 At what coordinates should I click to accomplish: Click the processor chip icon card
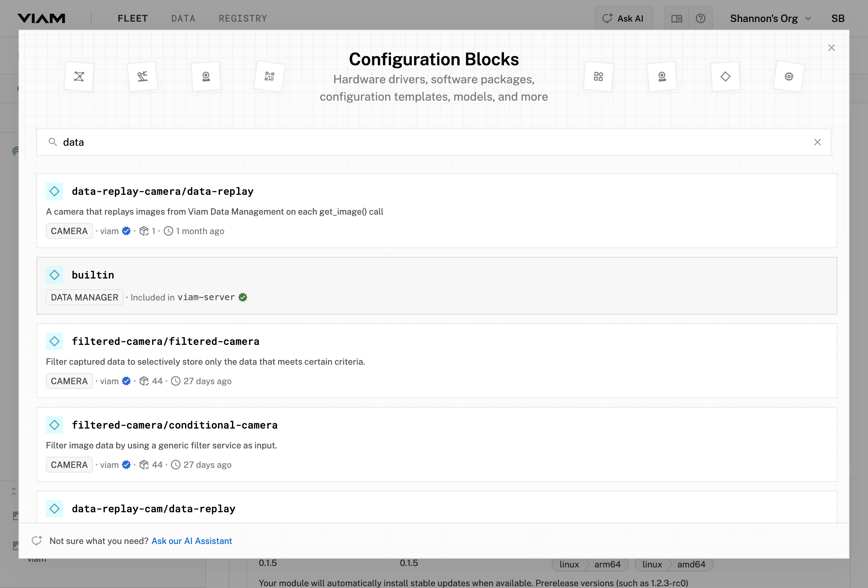(789, 76)
